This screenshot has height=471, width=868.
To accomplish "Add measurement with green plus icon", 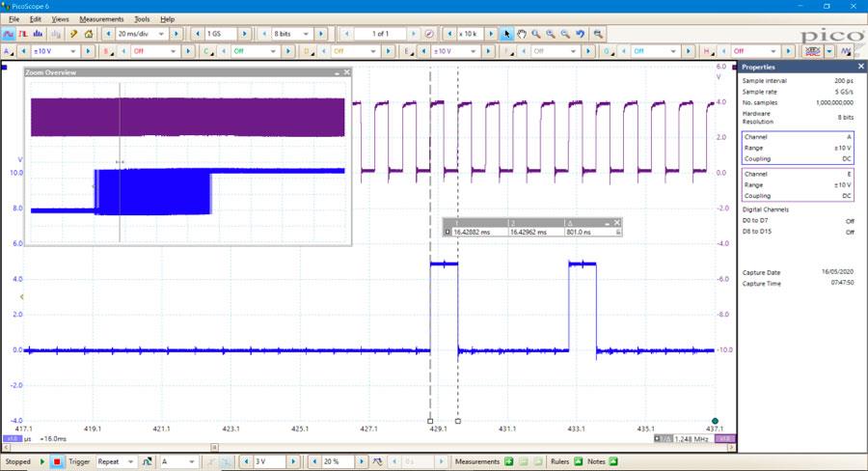I will [x=508, y=462].
